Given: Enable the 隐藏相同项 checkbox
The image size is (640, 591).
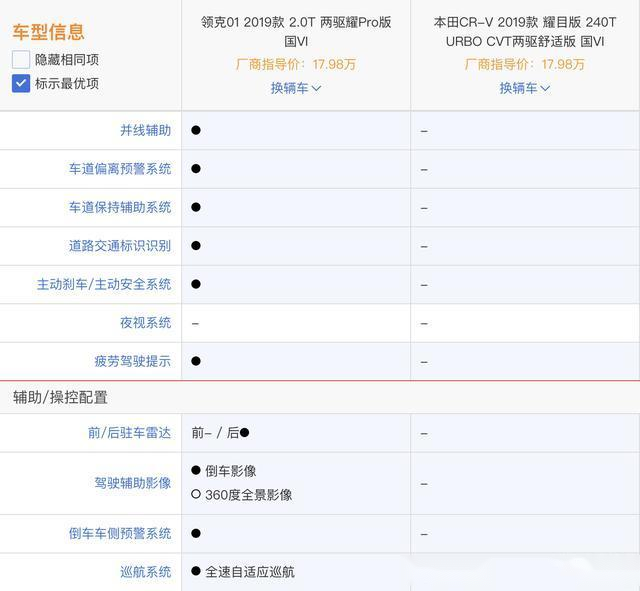Looking at the screenshot, I should coord(21,60).
